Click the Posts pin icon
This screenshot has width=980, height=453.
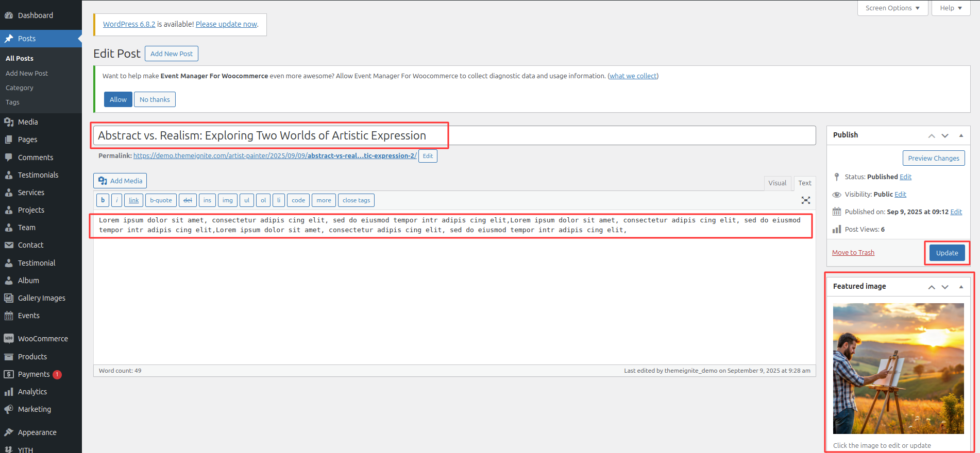pos(9,39)
